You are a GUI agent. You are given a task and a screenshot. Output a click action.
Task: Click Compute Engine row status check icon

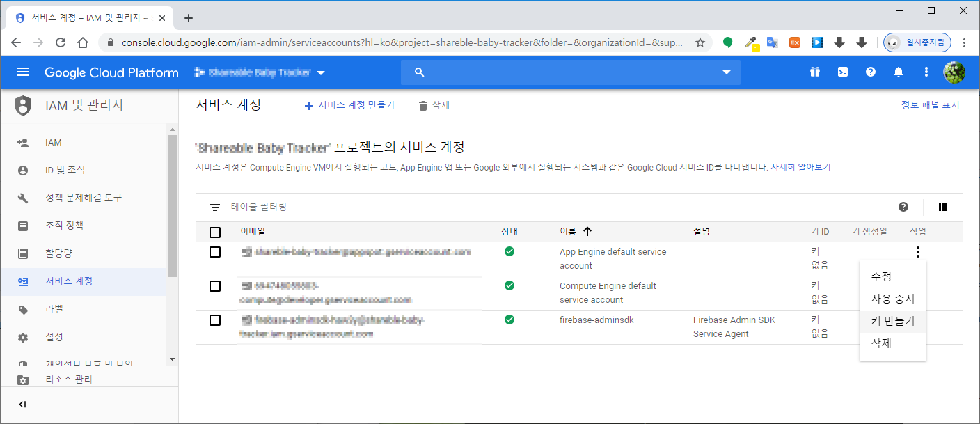(x=509, y=285)
